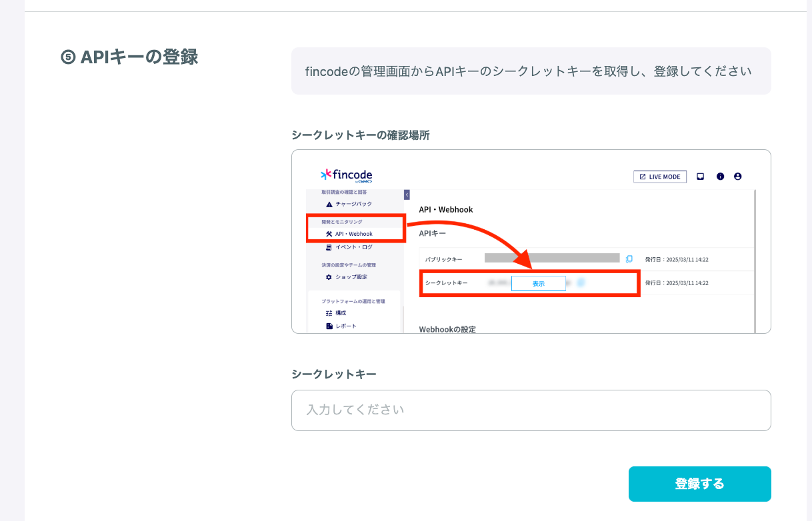This screenshot has width=812, height=521.
Task: Click the Webhookの設定 section heading
Action: (x=447, y=329)
